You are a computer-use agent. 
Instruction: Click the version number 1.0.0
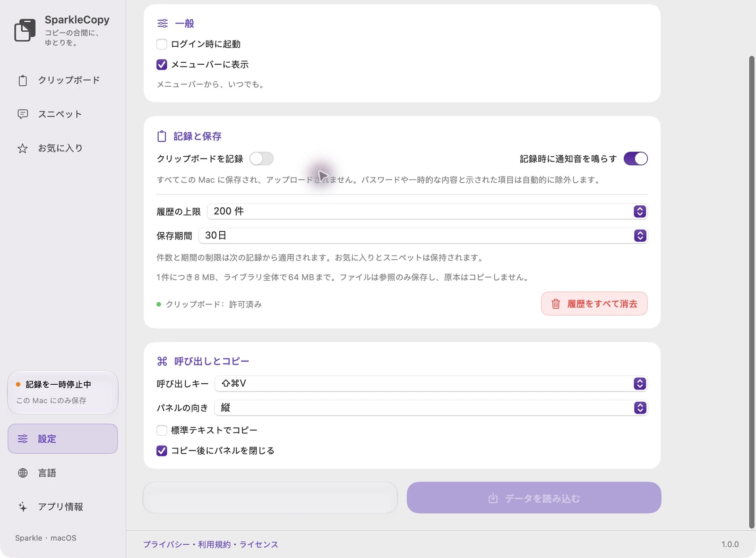(x=730, y=544)
